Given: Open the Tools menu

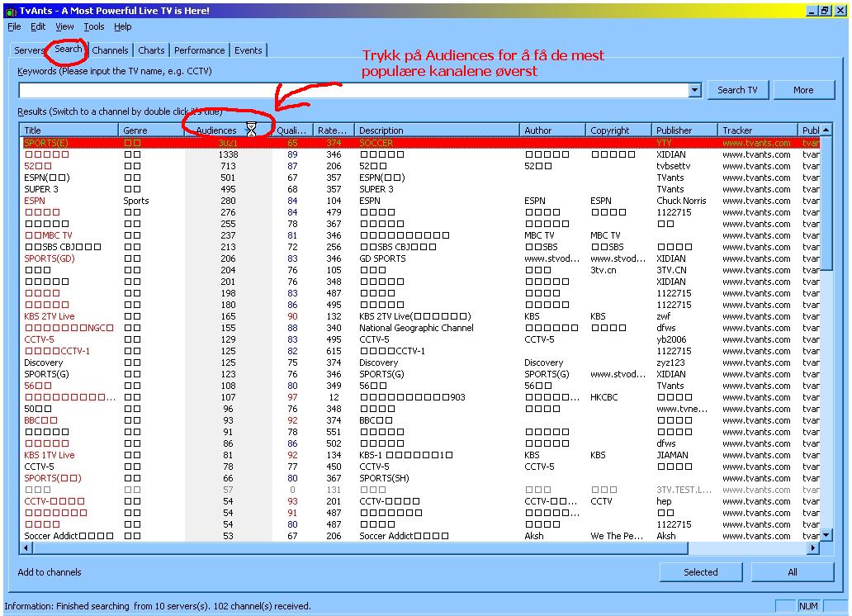Looking at the screenshot, I should click(93, 26).
